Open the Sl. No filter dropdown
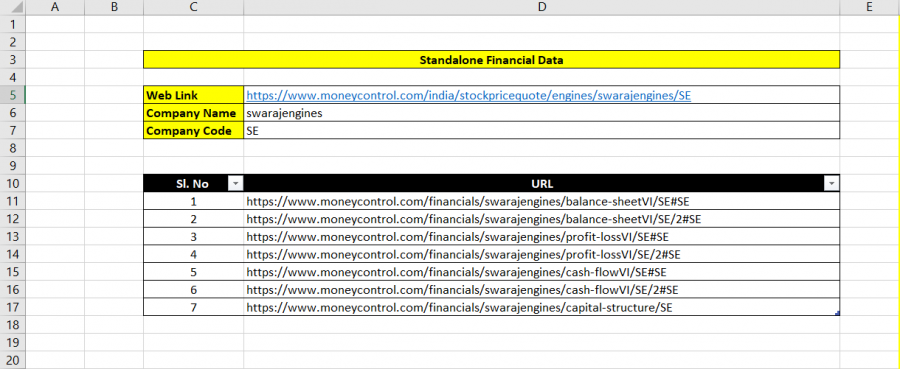Image resolution: width=900 pixels, height=369 pixels. click(x=235, y=184)
